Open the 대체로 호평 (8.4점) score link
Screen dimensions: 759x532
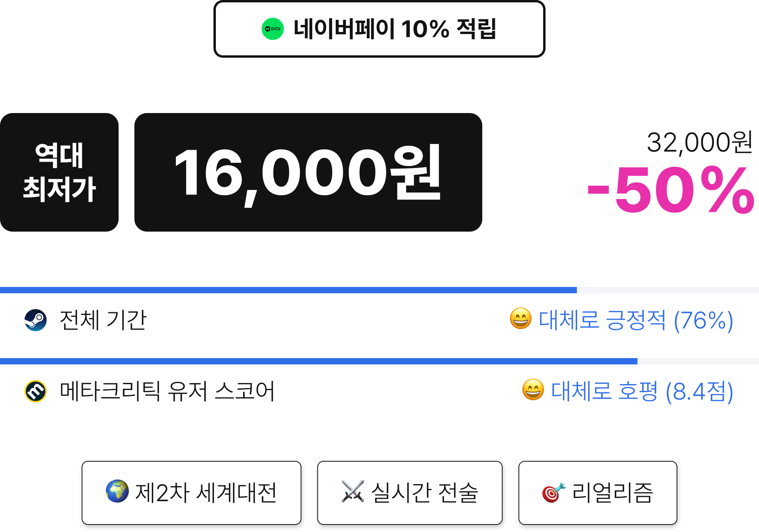(x=642, y=392)
